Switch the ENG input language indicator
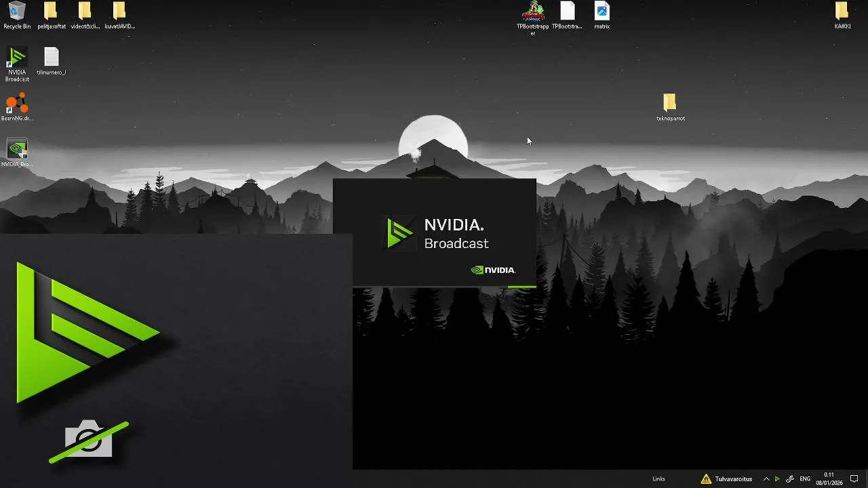Viewport: 868px width, 488px height. click(x=805, y=479)
